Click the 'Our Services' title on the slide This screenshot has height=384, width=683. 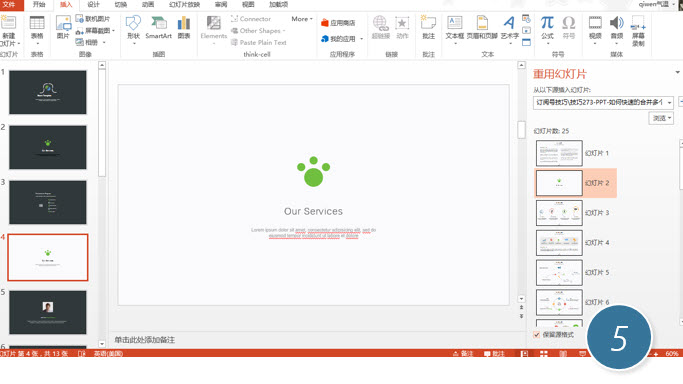[x=313, y=212]
